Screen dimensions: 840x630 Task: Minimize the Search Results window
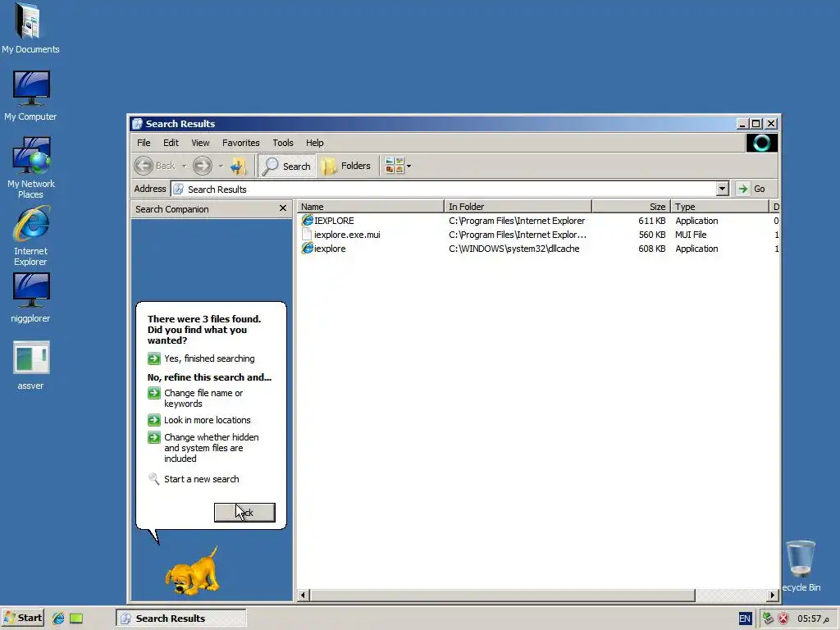tap(742, 124)
